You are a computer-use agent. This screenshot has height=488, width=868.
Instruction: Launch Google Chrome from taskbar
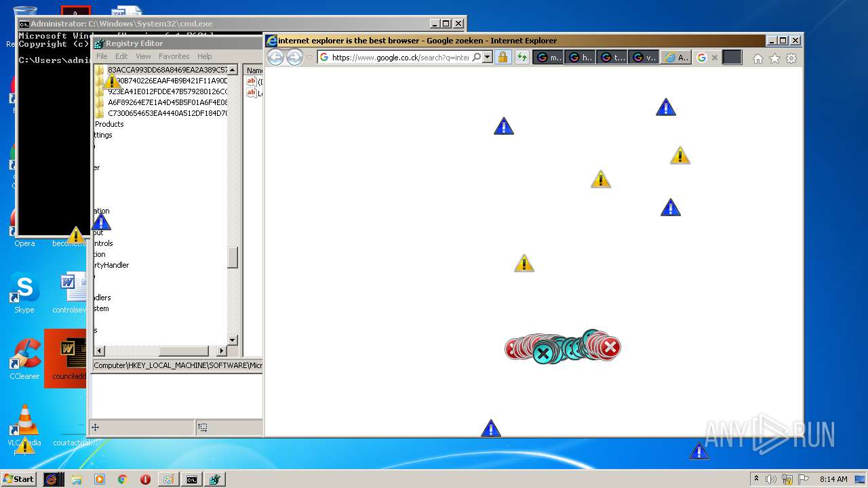pyautogui.click(x=122, y=479)
